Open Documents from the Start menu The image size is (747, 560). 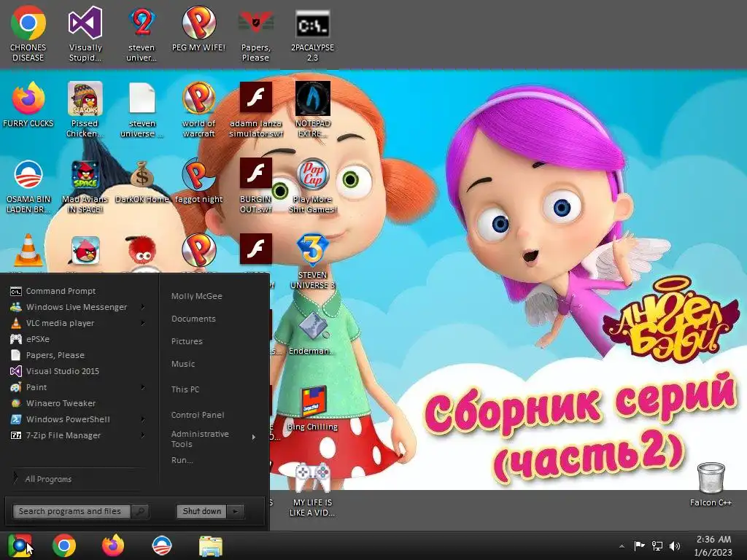[193, 319]
